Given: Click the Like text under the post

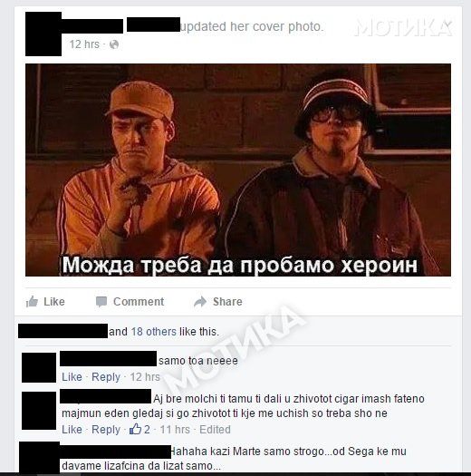Looking at the screenshot, I should (54, 301).
